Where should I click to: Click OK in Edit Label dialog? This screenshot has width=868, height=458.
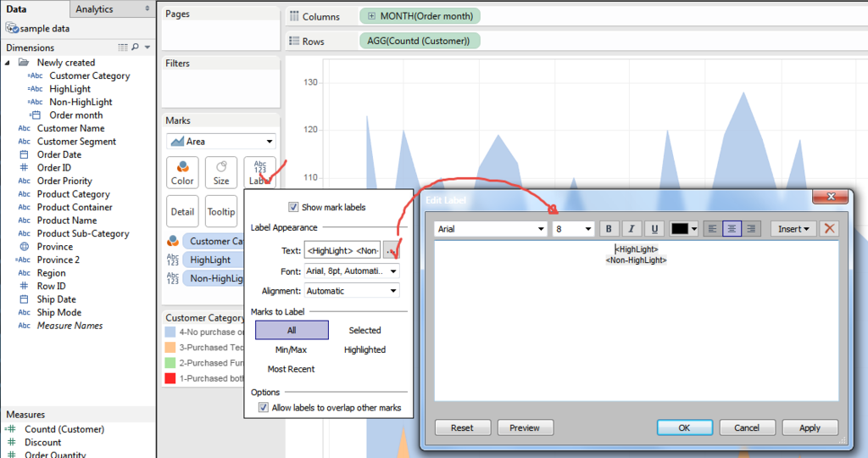point(684,427)
